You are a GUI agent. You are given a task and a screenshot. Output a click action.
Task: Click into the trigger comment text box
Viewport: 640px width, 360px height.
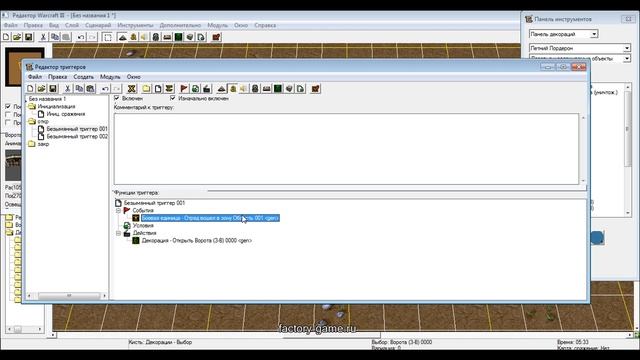pos(346,149)
